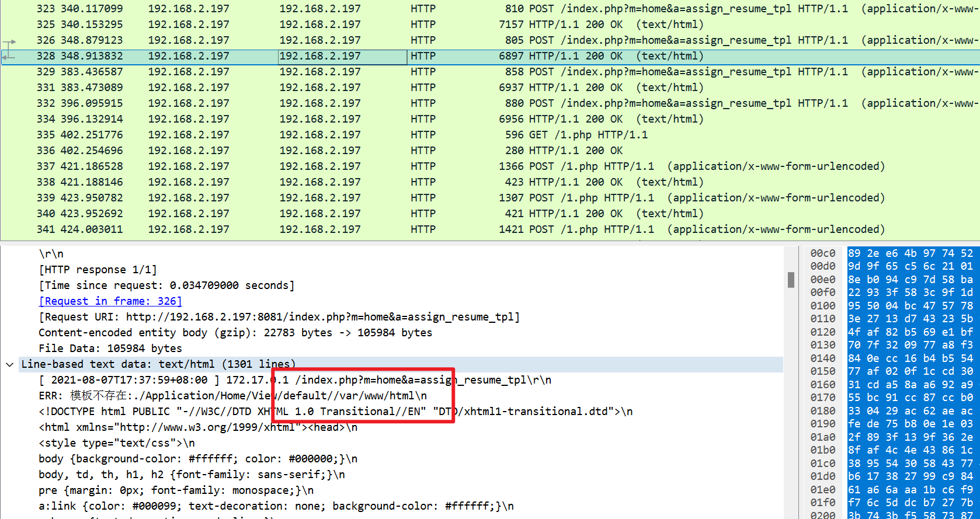Viewport: 980px width, 519px height.
Task: Click the packet details vertical scrollbar thumb
Action: pyautogui.click(x=791, y=280)
